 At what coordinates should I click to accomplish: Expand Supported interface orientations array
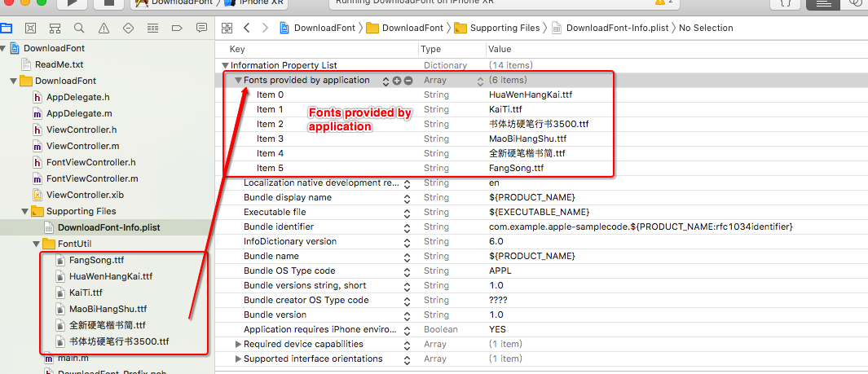pyautogui.click(x=239, y=359)
